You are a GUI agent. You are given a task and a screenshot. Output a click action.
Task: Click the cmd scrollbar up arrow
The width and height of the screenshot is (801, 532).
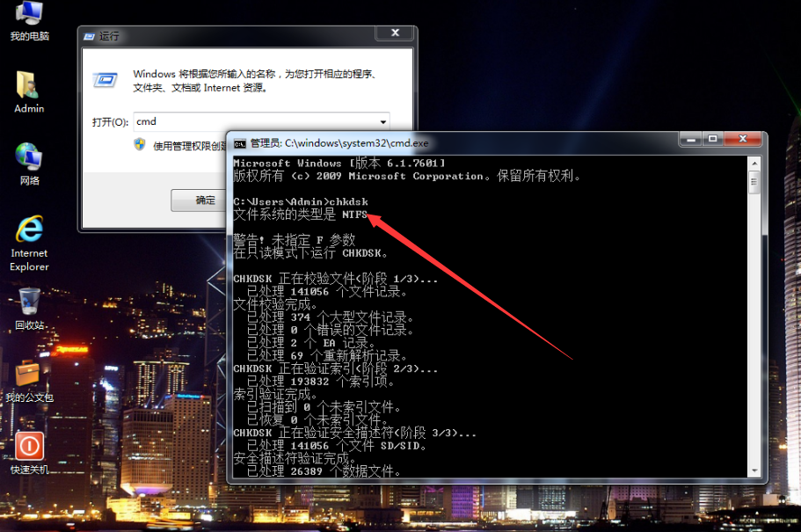tap(754, 164)
